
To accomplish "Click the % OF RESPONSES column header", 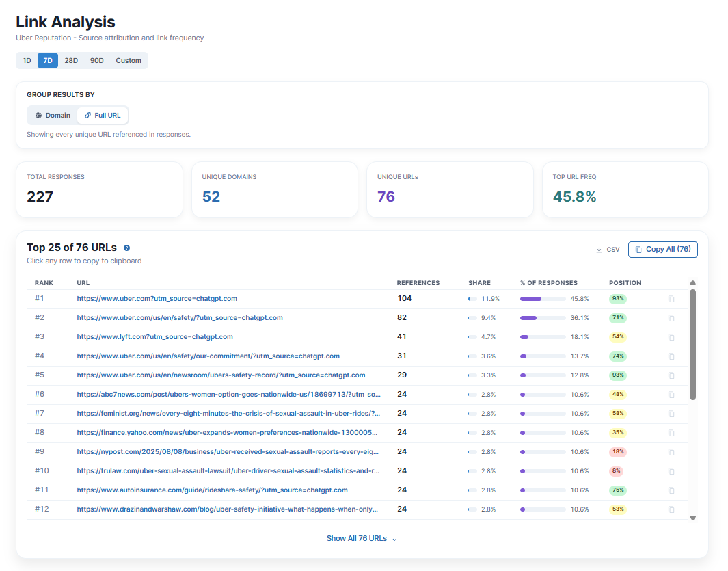I will (549, 283).
